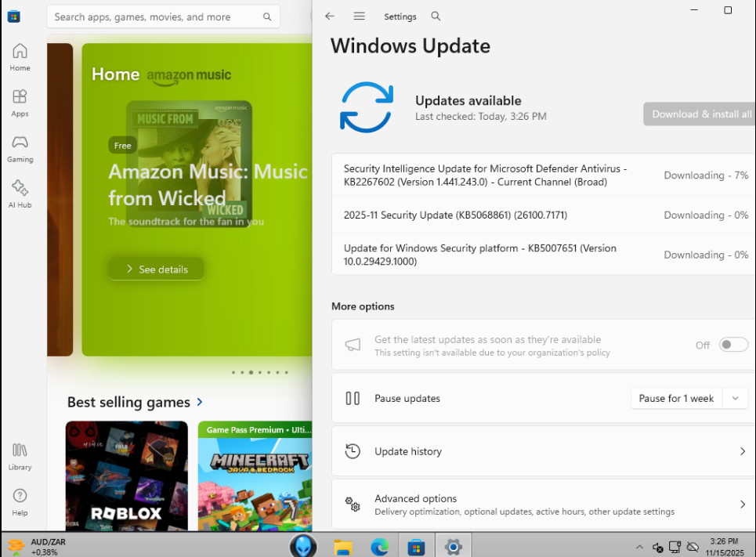Click the cloud sync tray icon
The height and width of the screenshot is (557, 756).
pyautogui.click(x=693, y=547)
